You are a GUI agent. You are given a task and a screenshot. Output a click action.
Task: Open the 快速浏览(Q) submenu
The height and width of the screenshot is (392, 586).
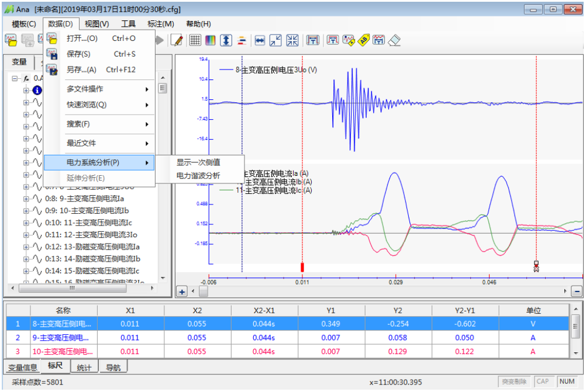tap(99, 105)
